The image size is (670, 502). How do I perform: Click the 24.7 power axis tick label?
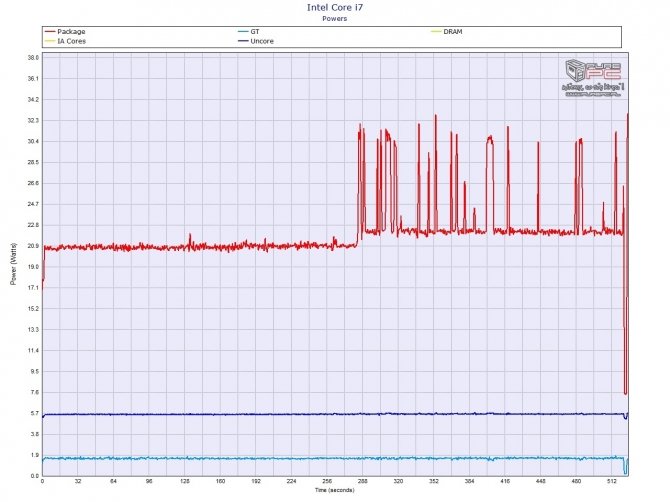click(33, 204)
